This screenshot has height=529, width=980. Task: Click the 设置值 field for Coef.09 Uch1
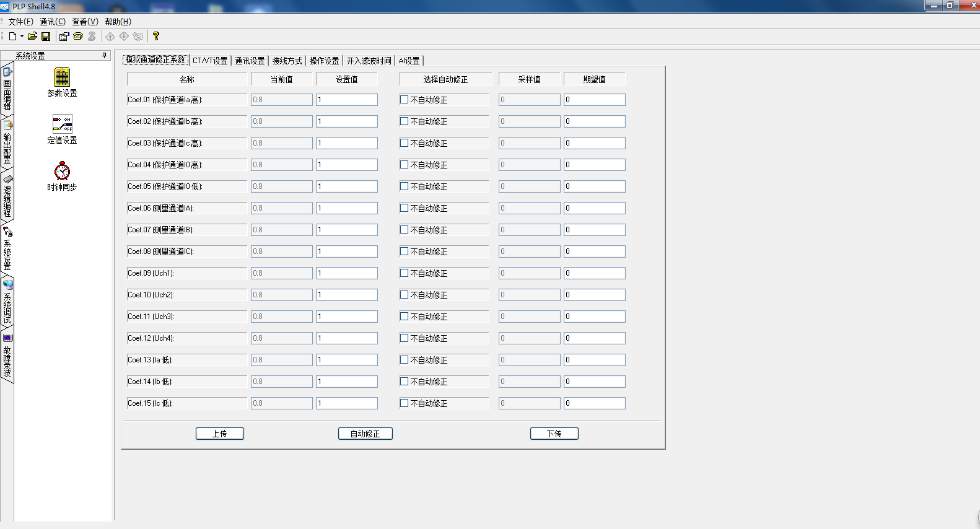click(x=346, y=273)
